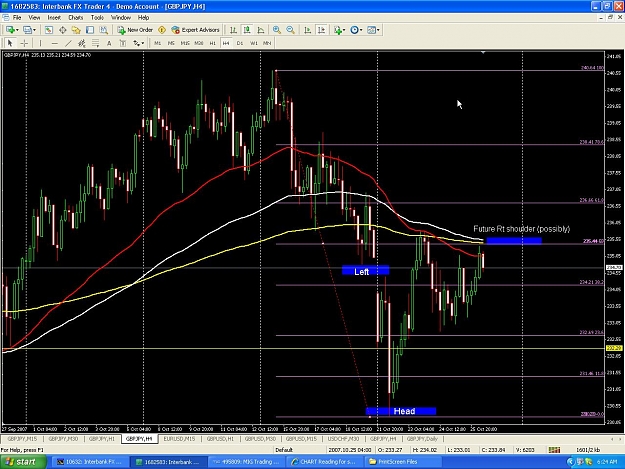Open the Insert menu
The width and height of the screenshot is (625, 469).
pyautogui.click(x=54, y=18)
